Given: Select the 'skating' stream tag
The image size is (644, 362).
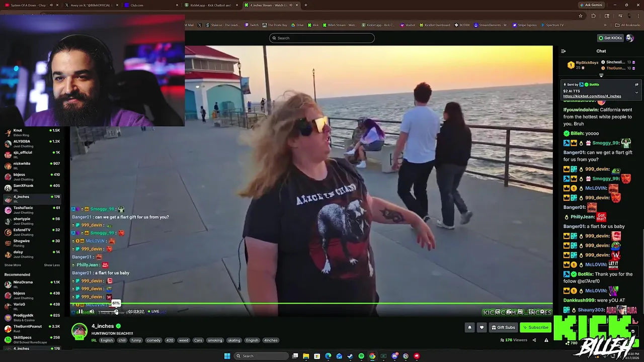Looking at the screenshot, I should coord(234,340).
